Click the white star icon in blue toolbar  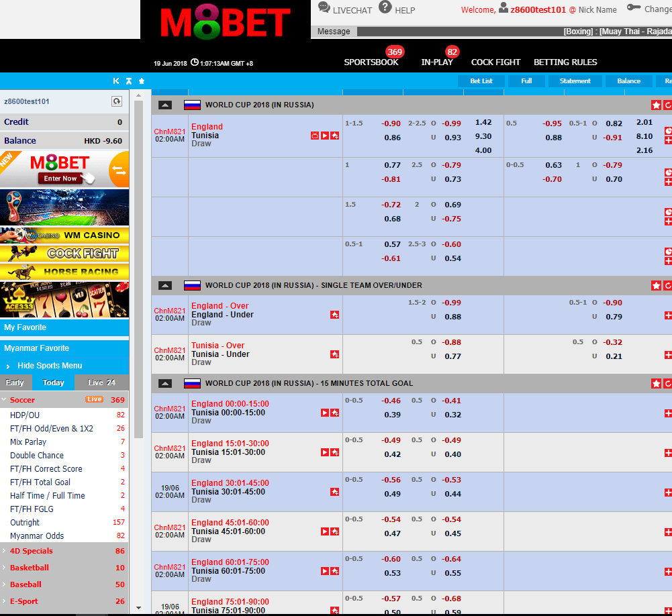pos(142,81)
